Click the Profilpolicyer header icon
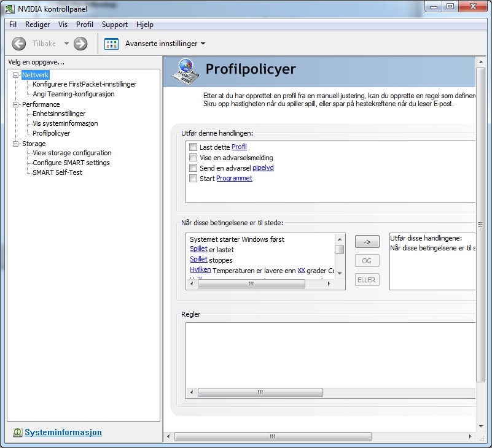Viewport: 492px width, 448px height. coord(185,72)
